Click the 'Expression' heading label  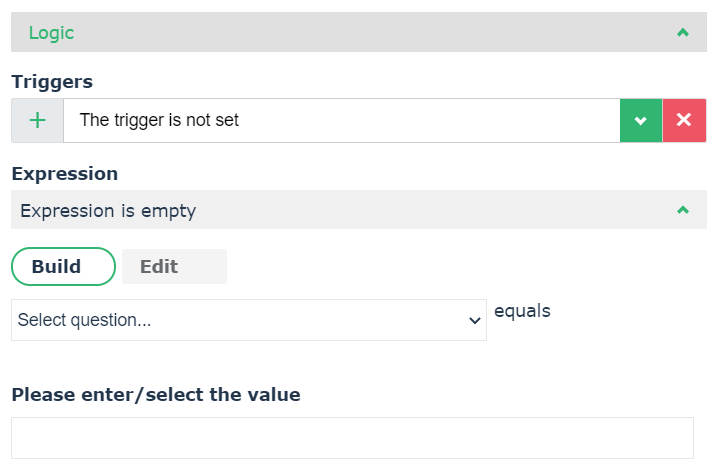coord(65,173)
